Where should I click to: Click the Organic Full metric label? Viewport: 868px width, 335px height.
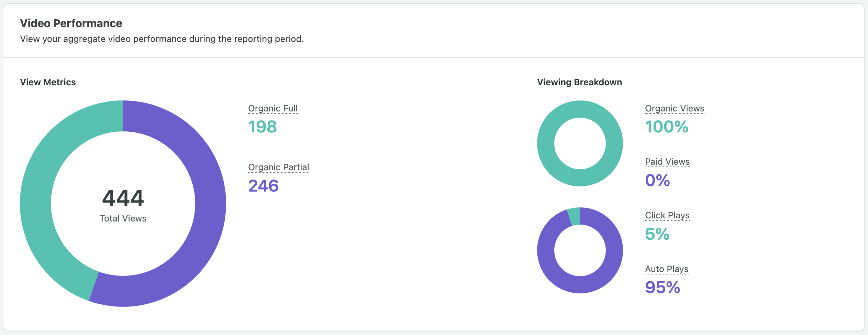[273, 108]
